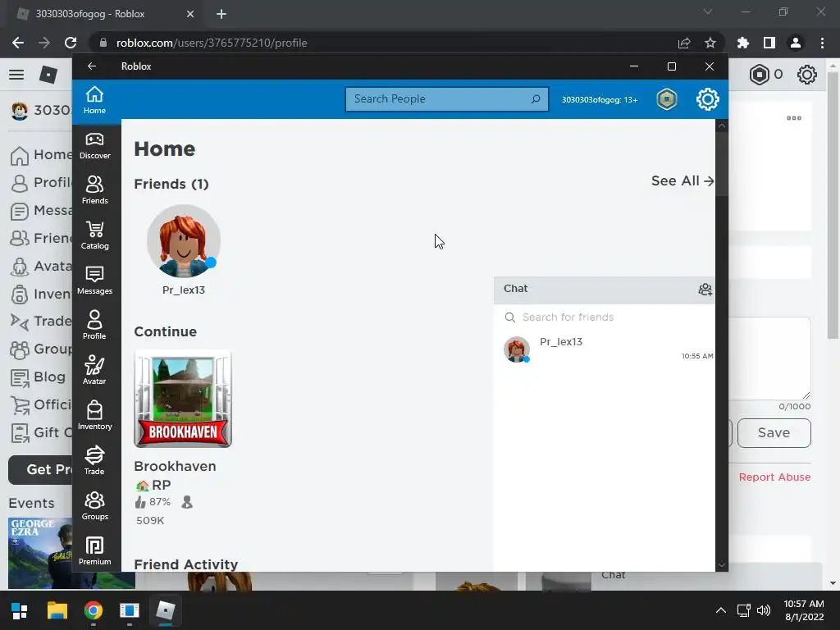Open website settings gear in browser
The image size is (840, 630).
click(x=807, y=75)
